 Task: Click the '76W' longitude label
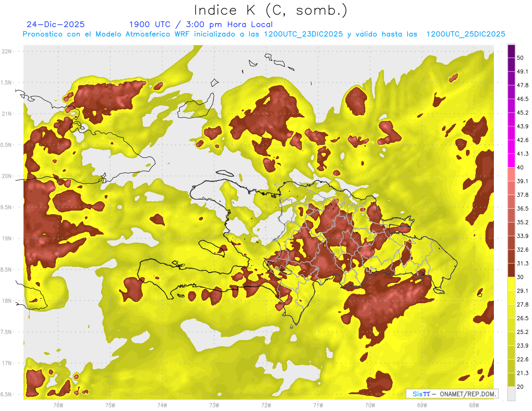[58, 405]
